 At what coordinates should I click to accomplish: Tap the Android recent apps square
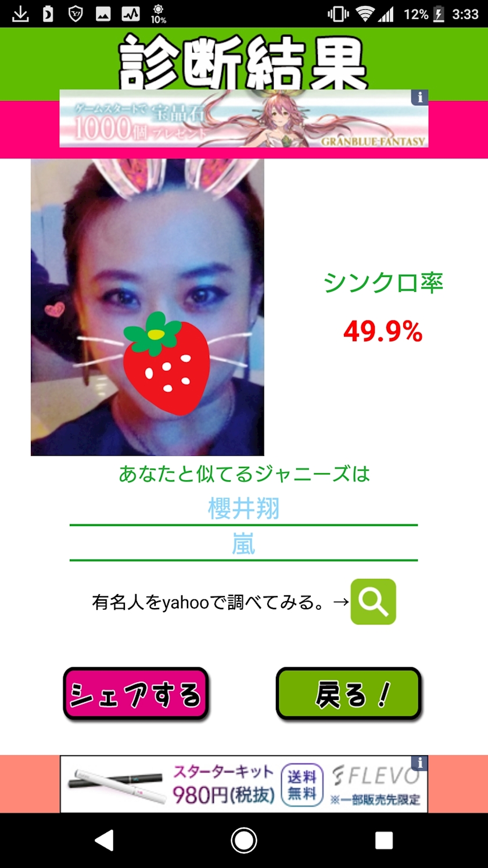[384, 840]
